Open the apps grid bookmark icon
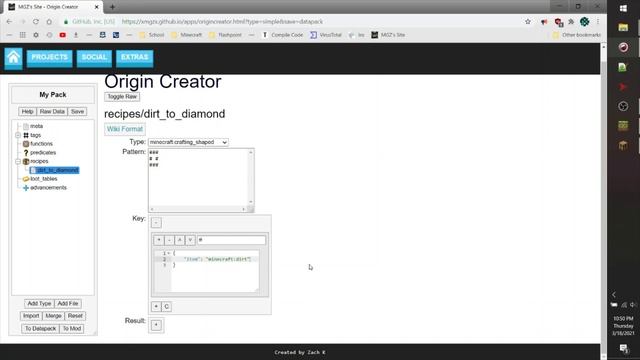The width and height of the screenshot is (640, 360). (22, 35)
